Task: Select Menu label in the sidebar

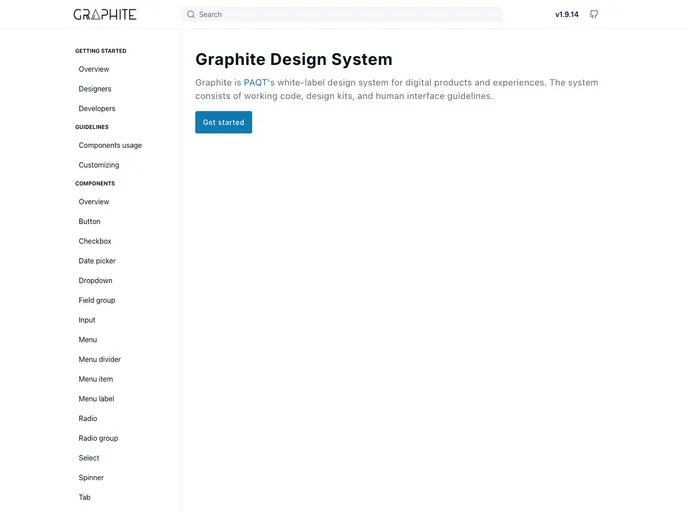Action: point(96,399)
